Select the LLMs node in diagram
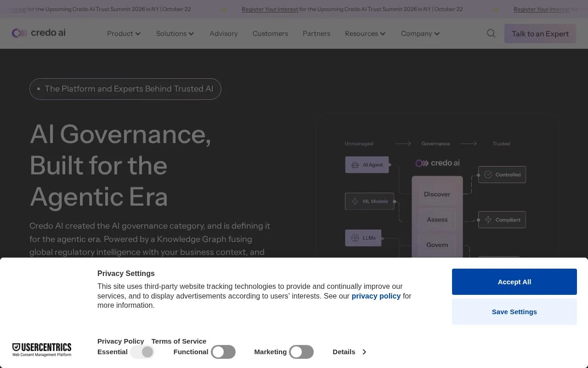This screenshot has width=588, height=368. click(x=363, y=238)
